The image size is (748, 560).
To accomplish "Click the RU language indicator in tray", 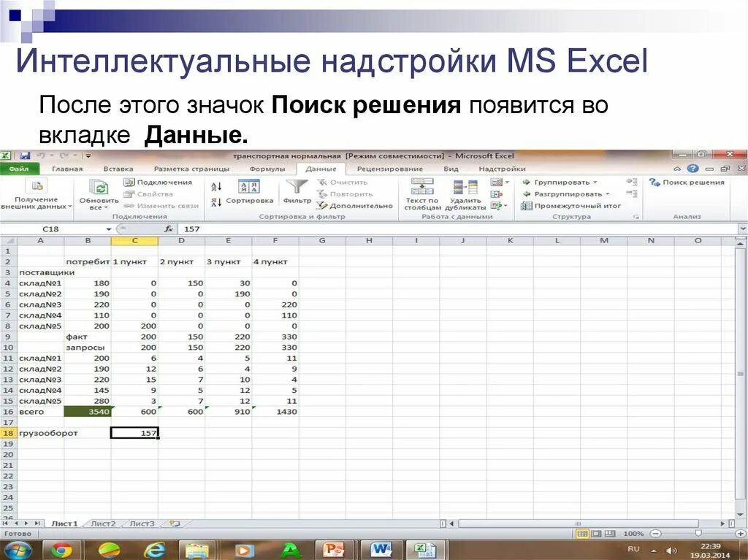I will tap(633, 549).
